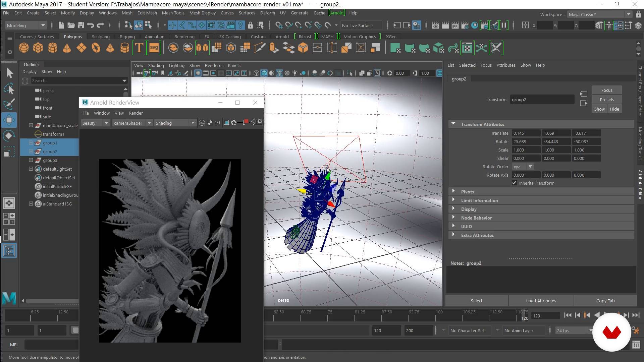
Task: Click the 1:1 zoom icon in RenderView
Action: click(218, 123)
